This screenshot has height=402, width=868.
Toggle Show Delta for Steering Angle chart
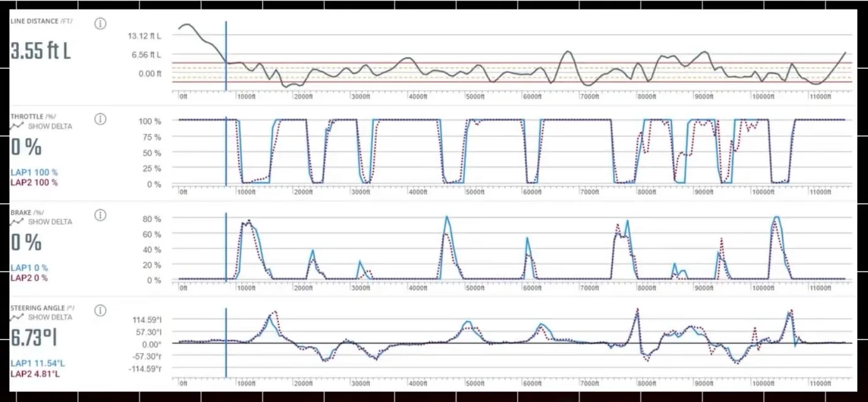(41, 317)
